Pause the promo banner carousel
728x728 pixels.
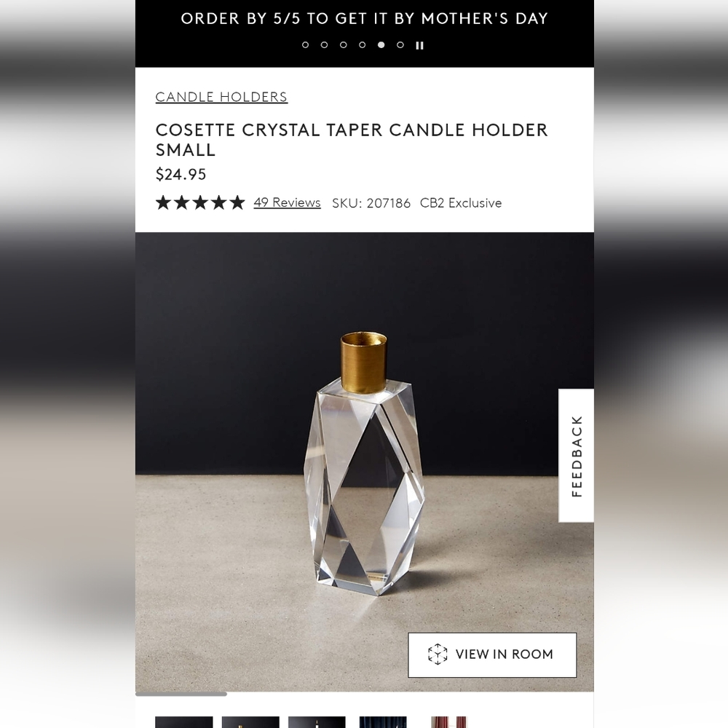[420, 45]
